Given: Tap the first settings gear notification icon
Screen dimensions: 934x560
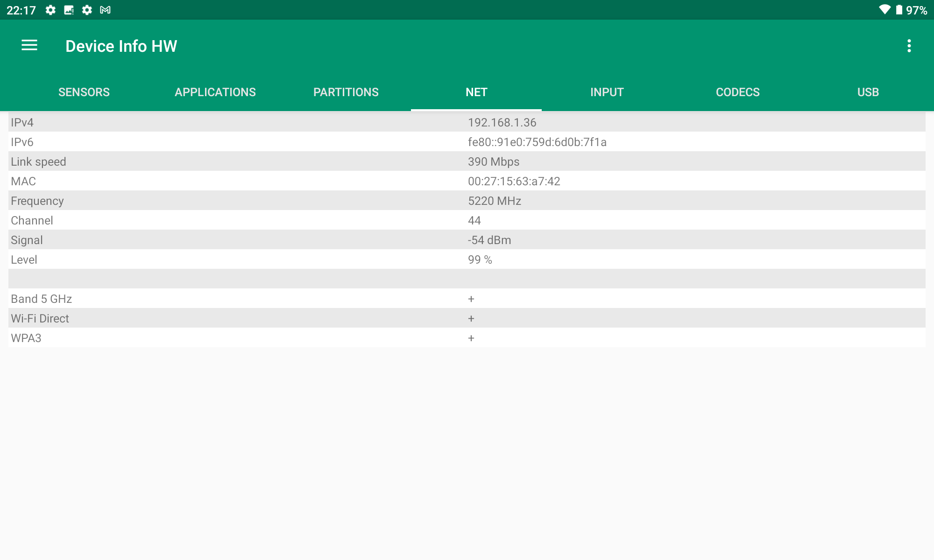Looking at the screenshot, I should click(x=50, y=10).
